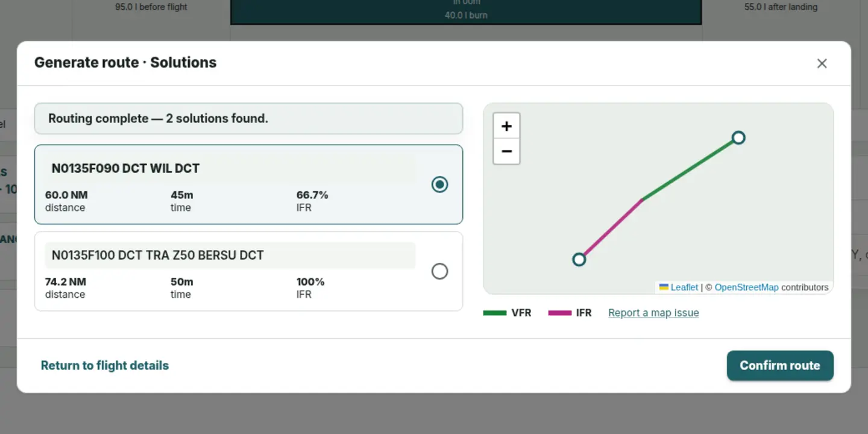
Task: Open Report a map issue link
Action: click(653, 313)
